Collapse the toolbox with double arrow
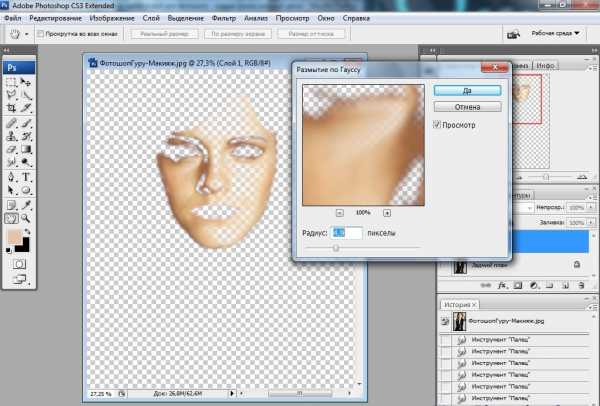The height and width of the screenshot is (406, 600). [x=6, y=50]
